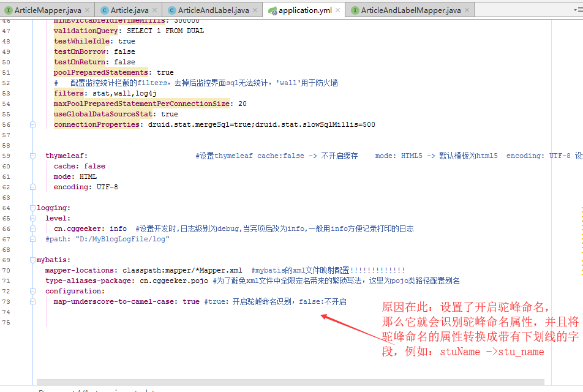Click the validationQuery key
This screenshot has width=583, height=392.
pyautogui.click(x=86, y=31)
